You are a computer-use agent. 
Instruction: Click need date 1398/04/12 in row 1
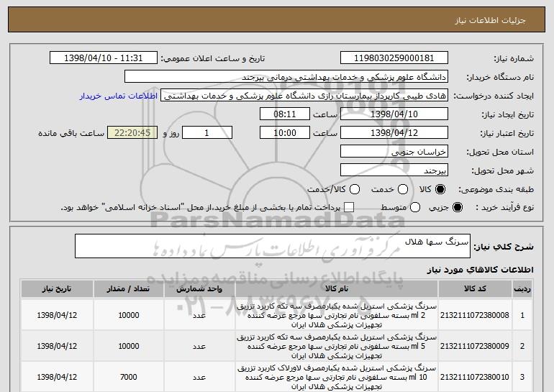(x=57, y=315)
